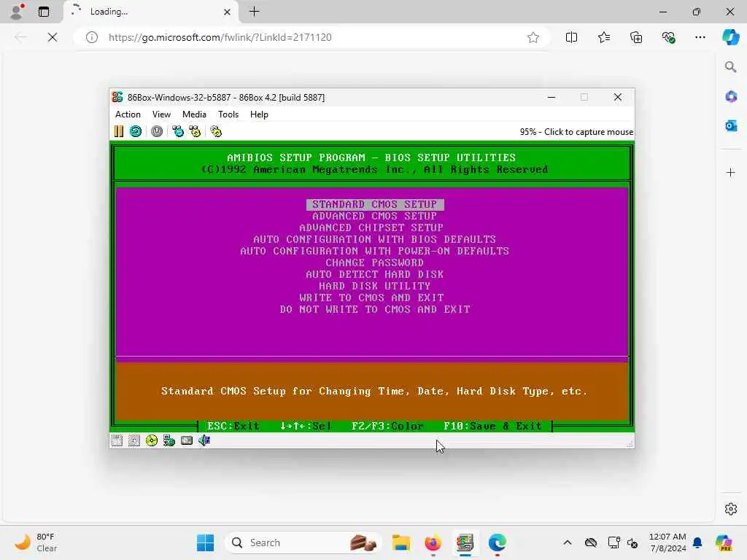
Task: Open Firefox from taskbar
Action: [433, 542]
